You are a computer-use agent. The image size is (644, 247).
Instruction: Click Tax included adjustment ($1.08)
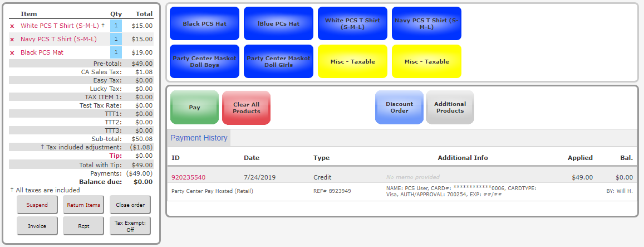click(141, 147)
